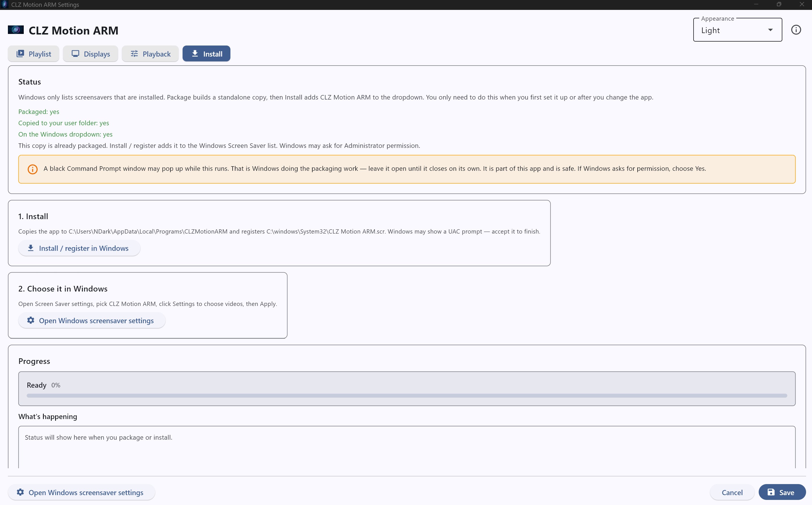The width and height of the screenshot is (812, 505).
Task: Click the CLZ Motion ARM logo image
Action: (x=16, y=30)
